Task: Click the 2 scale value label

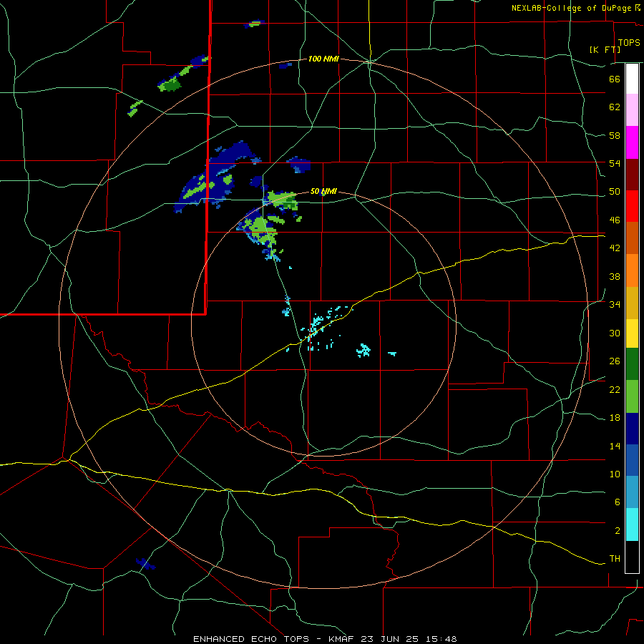Action: point(617,530)
